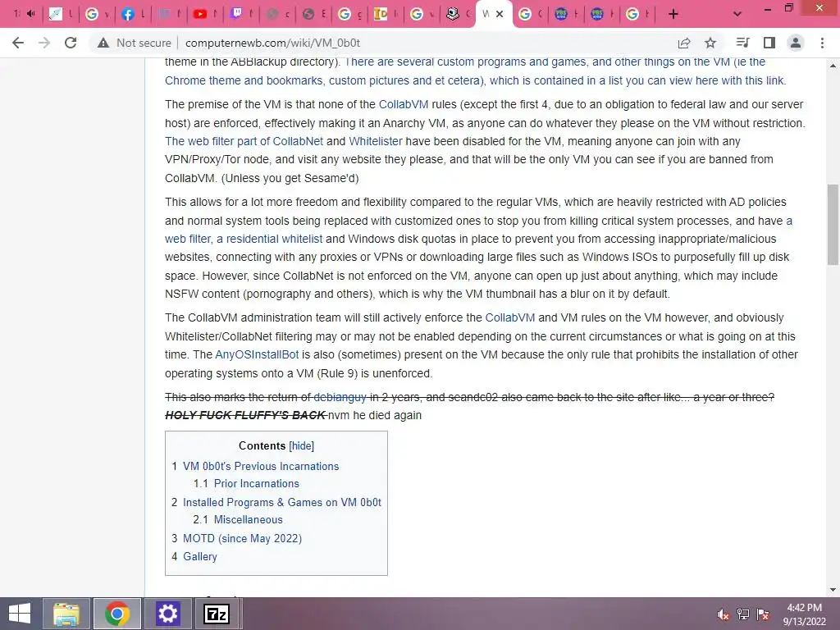Switch to the tab with computer icon
Image resolution: width=840 pixels, height=630 pixels.
[x=456, y=15]
